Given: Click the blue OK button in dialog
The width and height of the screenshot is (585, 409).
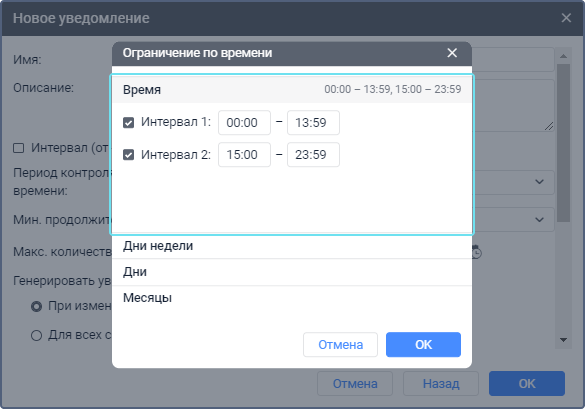Looking at the screenshot, I should tap(423, 344).
